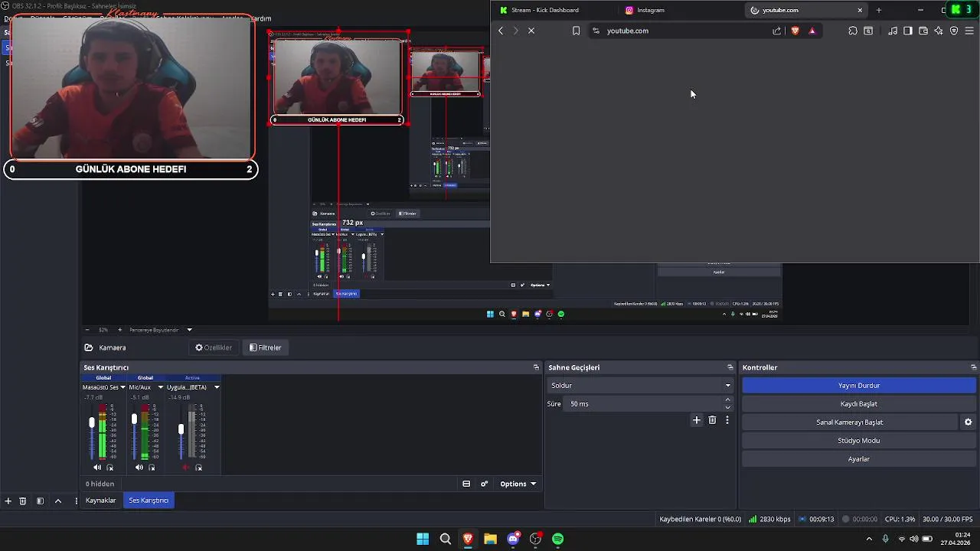This screenshot has width=980, height=551.
Task: Bookmark the youtube.com page
Action: click(x=577, y=31)
